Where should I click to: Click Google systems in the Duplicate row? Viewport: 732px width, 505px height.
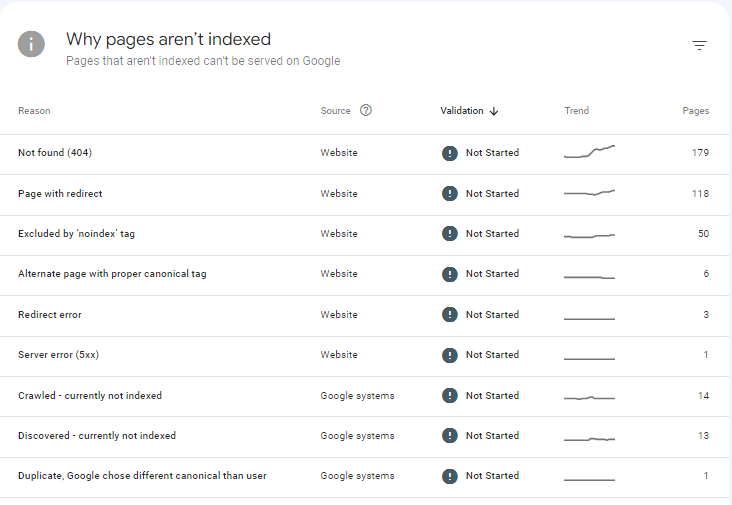pyautogui.click(x=357, y=476)
